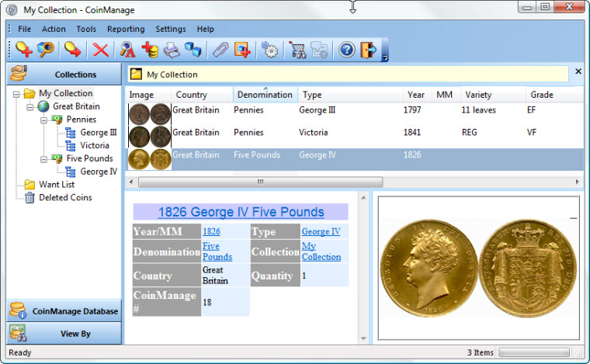Open toolbar overflow options arrow
The image size is (590, 364).
click(385, 57)
